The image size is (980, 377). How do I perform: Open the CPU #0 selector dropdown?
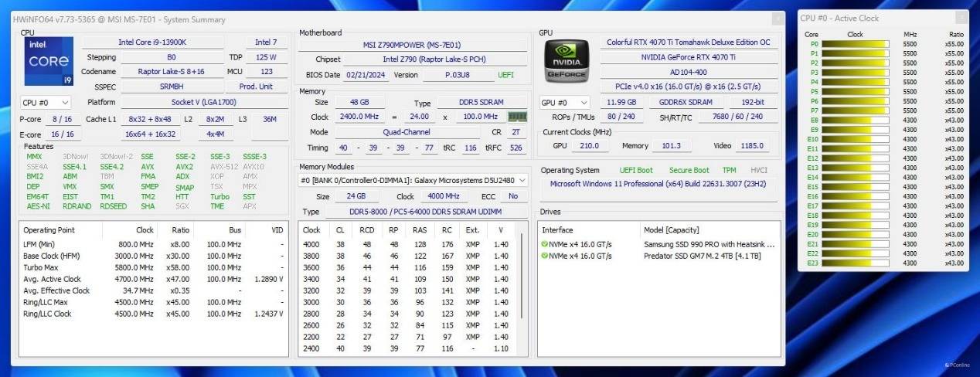coord(46,103)
